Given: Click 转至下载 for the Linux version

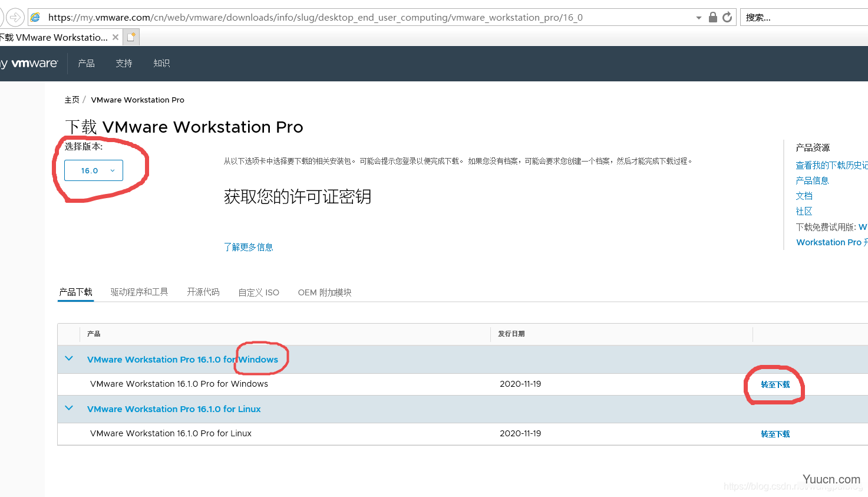Looking at the screenshot, I should point(775,434).
